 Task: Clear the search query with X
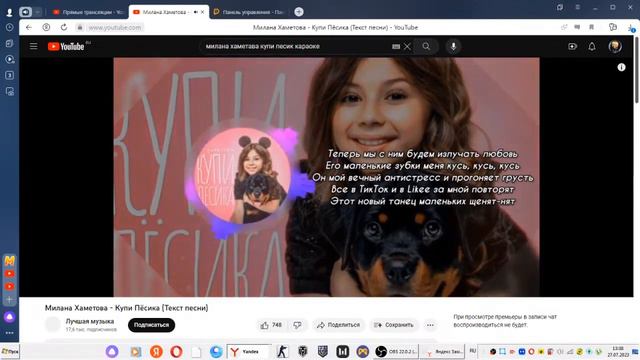tap(407, 47)
